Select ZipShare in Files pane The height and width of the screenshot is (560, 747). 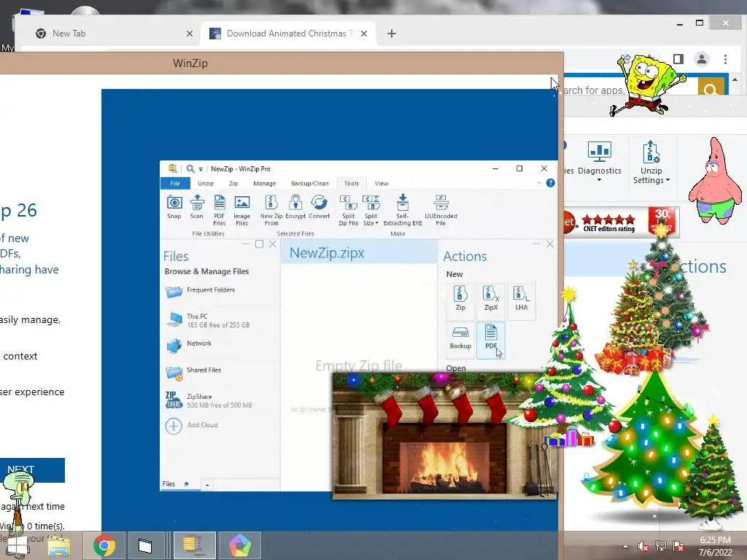pyautogui.click(x=209, y=400)
